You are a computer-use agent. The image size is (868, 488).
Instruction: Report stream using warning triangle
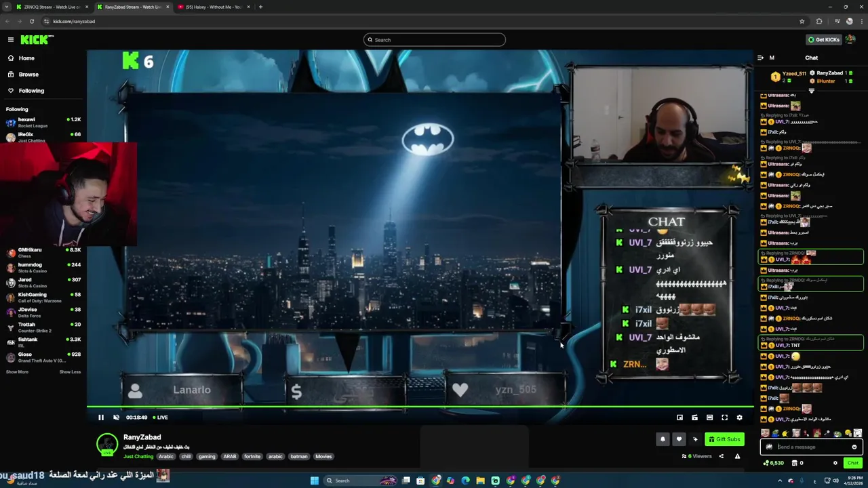coord(737,456)
